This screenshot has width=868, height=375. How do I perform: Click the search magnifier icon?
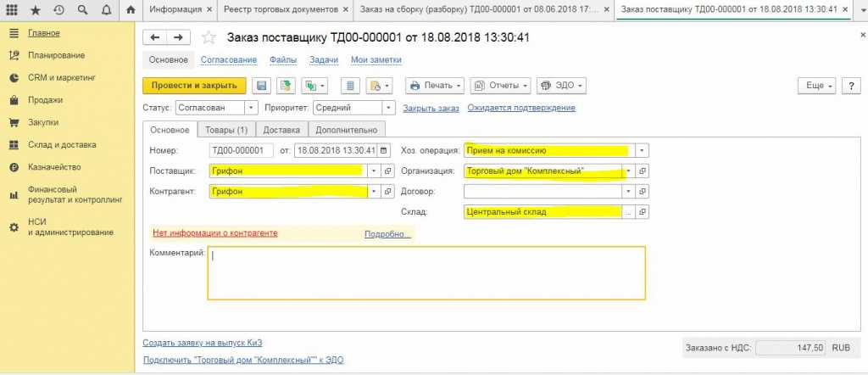click(81, 10)
